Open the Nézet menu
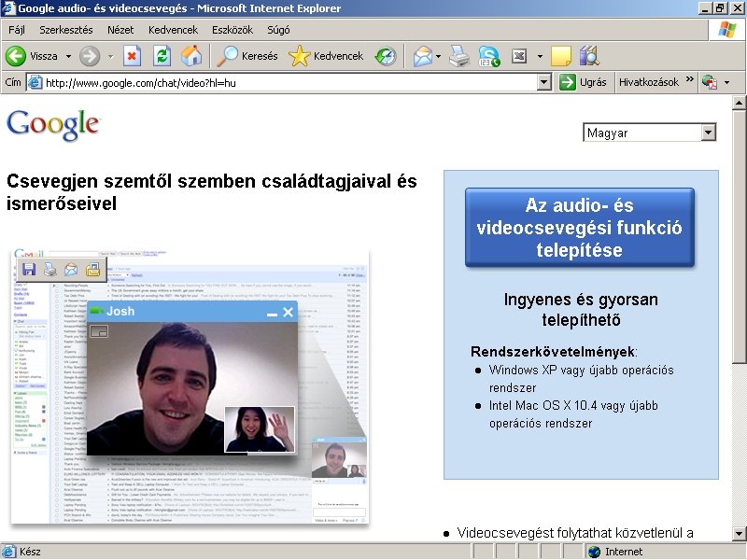 tap(120, 30)
